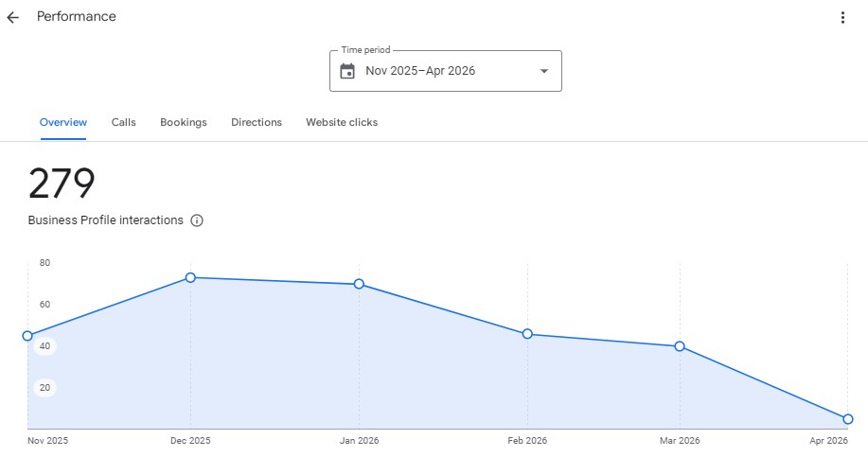Click the Performance page heading

click(77, 17)
